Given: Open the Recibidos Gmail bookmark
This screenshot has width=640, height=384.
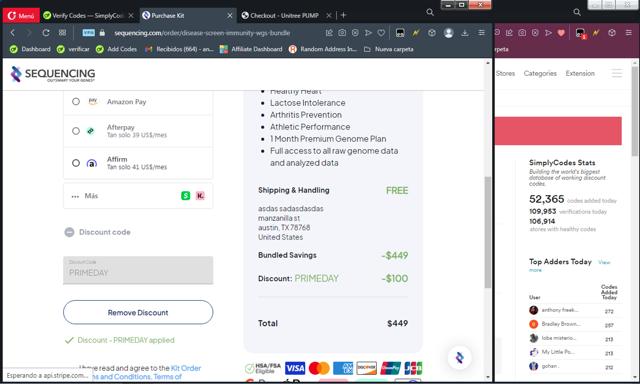Looking at the screenshot, I should (179, 49).
